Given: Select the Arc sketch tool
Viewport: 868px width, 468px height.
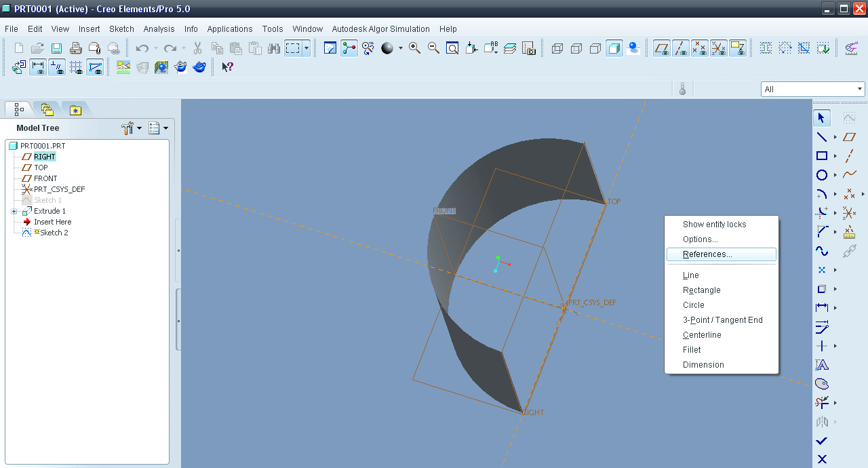Looking at the screenshot, I should point(822,194).
